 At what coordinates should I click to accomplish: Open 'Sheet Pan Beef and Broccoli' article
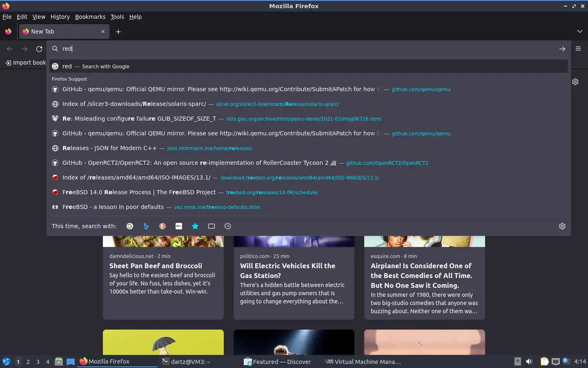pyautogui.click(x=163, y=278)
